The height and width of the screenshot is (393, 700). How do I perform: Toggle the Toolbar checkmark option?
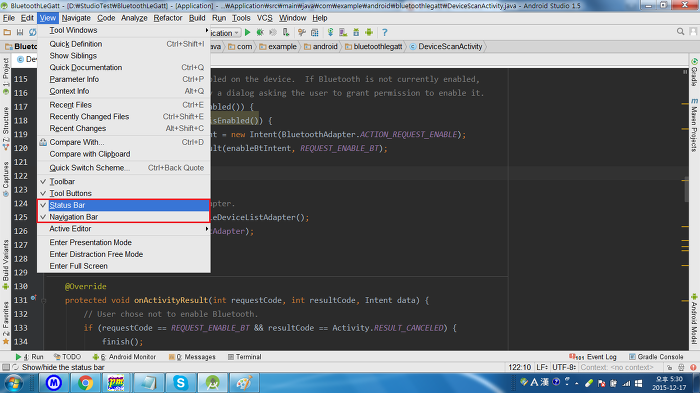124,181
